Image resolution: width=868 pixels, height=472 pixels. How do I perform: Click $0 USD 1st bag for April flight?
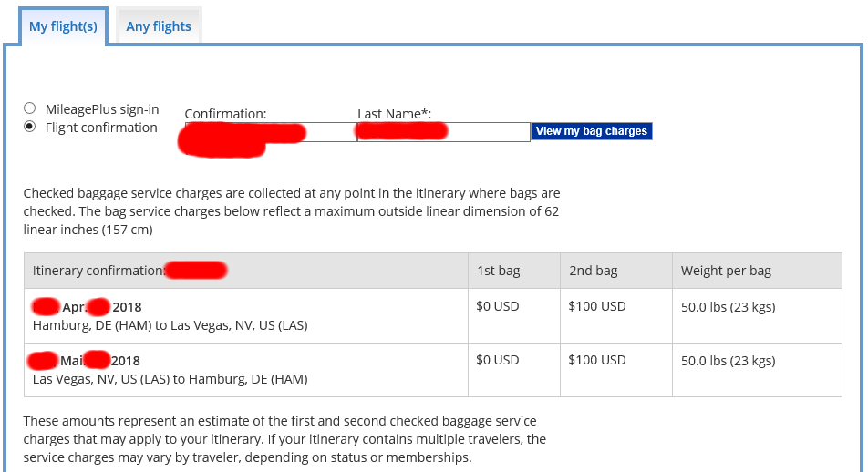(498, 307)
